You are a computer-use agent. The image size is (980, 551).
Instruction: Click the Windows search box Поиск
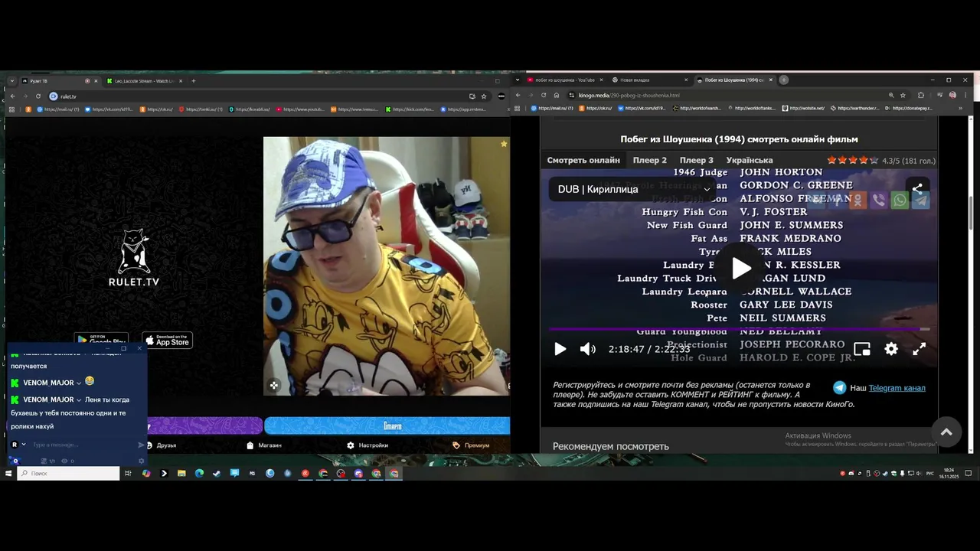point(69,474)
